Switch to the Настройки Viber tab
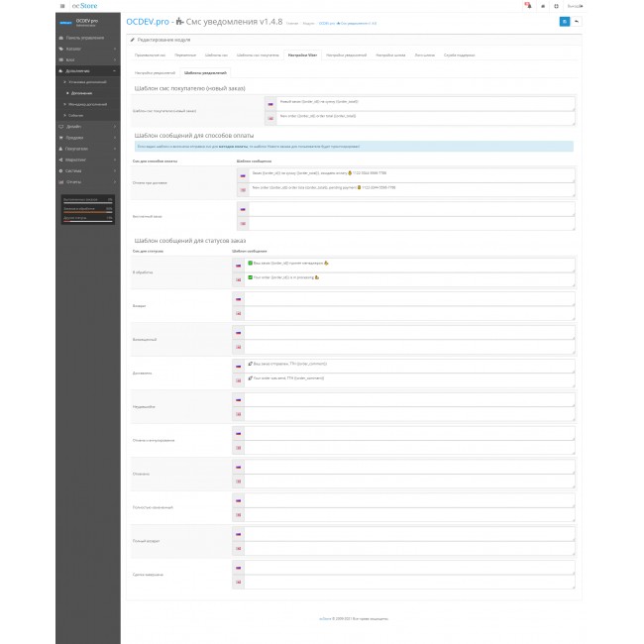The height and width of the screenshot is (644, 644). click(x=302, y=55)
